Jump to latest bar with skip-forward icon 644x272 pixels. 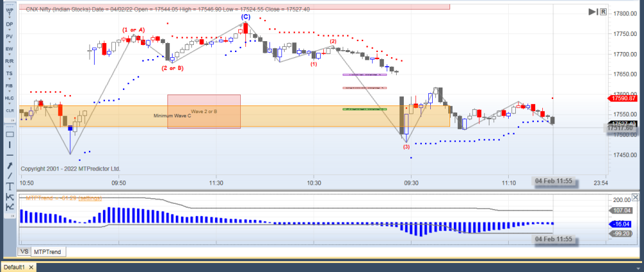pos(592,12)
